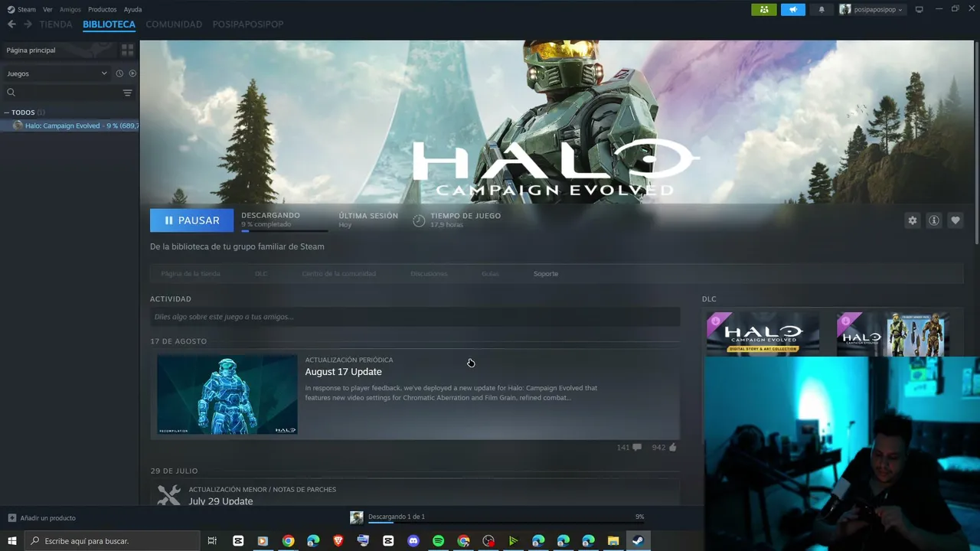
Task: Open the Ver menu
Action: pos(47,9)
